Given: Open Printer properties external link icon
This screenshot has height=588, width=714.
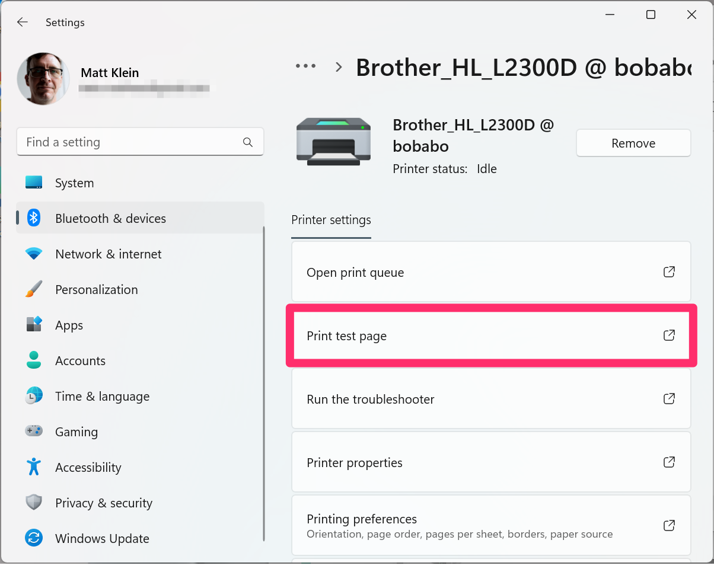Looking at the screenshot, I should pyautogui.click(x=669, y=462).
